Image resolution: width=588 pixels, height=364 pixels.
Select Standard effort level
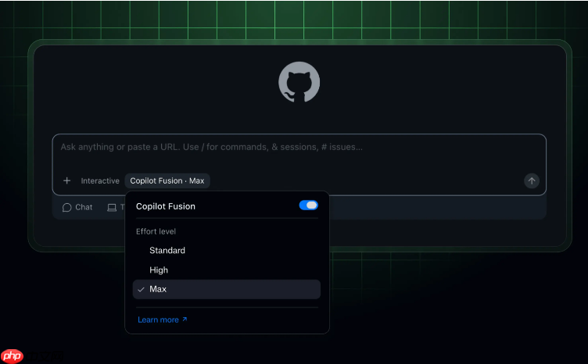pyautogui.click(x=227, y=251)
